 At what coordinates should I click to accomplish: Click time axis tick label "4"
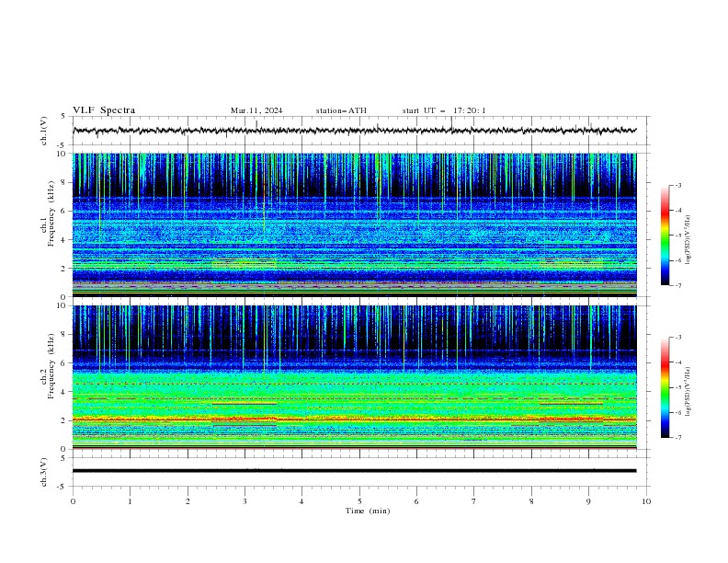point(301,501)
